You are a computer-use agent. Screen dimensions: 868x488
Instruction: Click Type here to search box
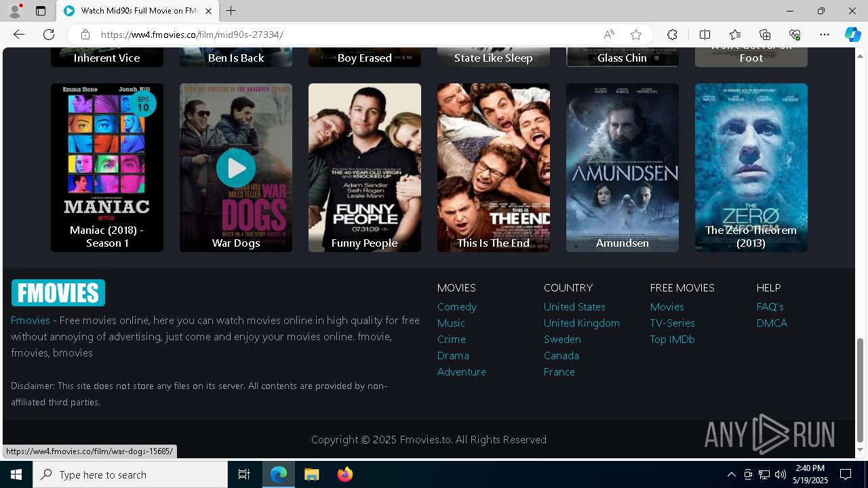(x=130, y=474)
